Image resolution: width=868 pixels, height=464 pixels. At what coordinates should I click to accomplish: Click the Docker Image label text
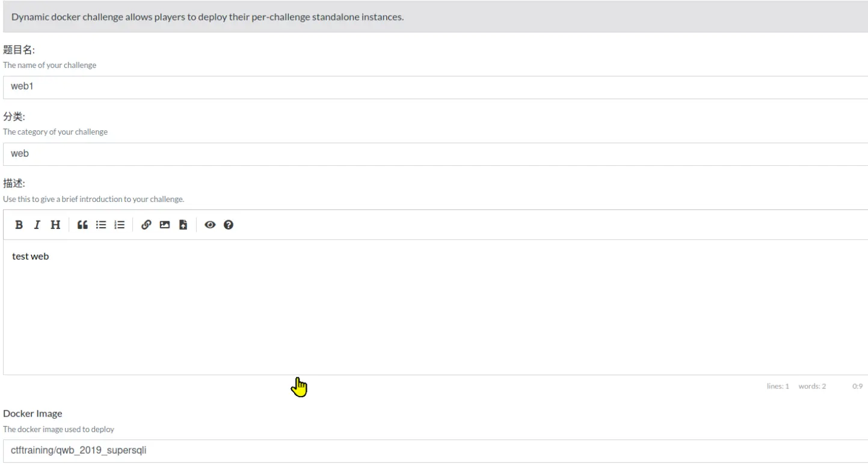[x=33, y=414]
